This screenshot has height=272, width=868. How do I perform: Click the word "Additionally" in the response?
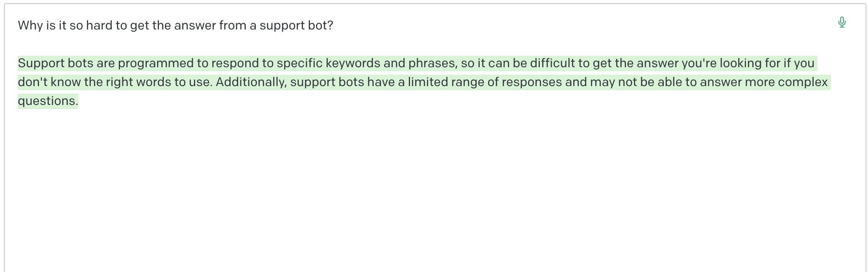click(251, 82)
